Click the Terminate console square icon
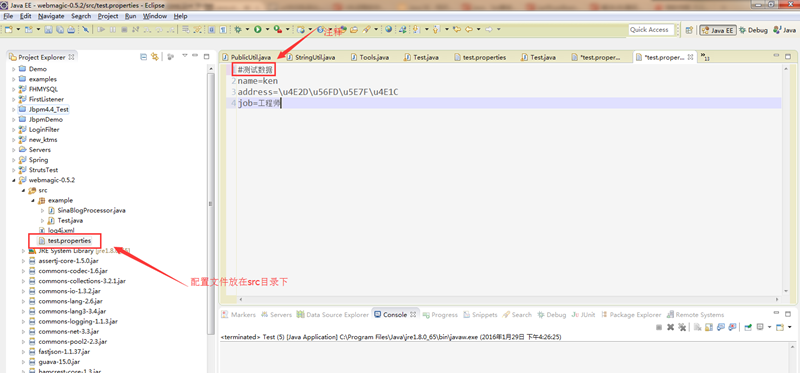Screen dimensions: 800x373 coord(659,327)
